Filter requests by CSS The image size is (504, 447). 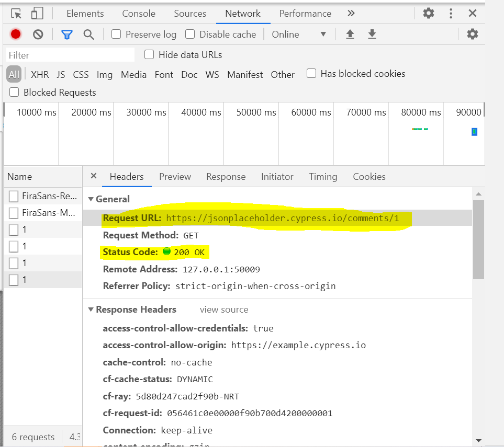(81, 74)
